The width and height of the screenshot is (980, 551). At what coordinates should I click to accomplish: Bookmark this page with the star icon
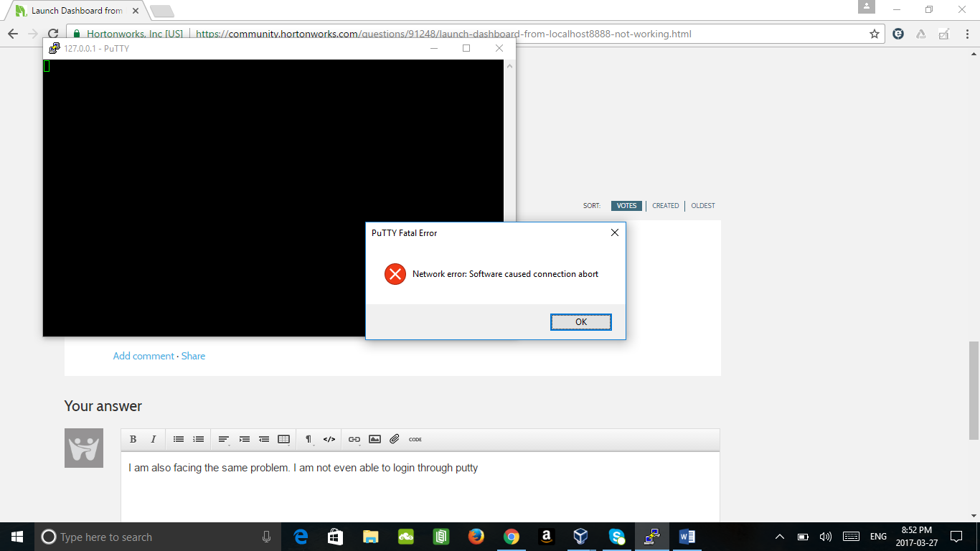[x=875, y=33]
